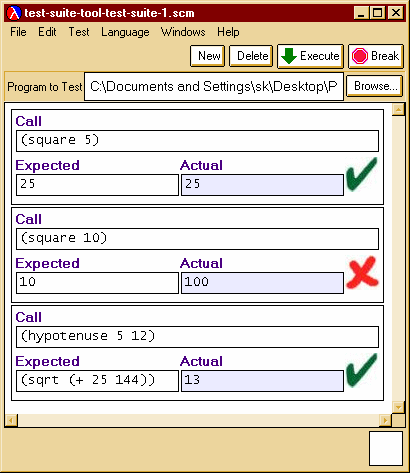Click the Expected field containing 10
This screenshot has width=410, height=473.
coord(97,283)
